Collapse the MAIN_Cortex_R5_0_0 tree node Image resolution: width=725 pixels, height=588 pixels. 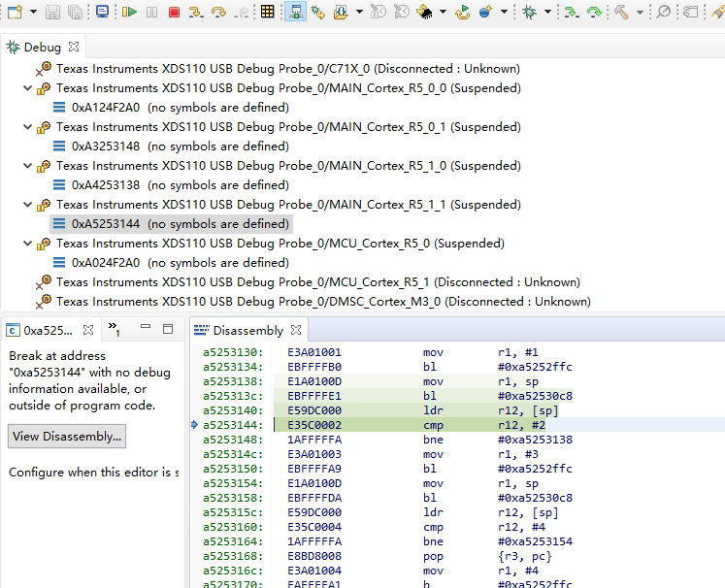pyautogui.click(x=28, y=88)
